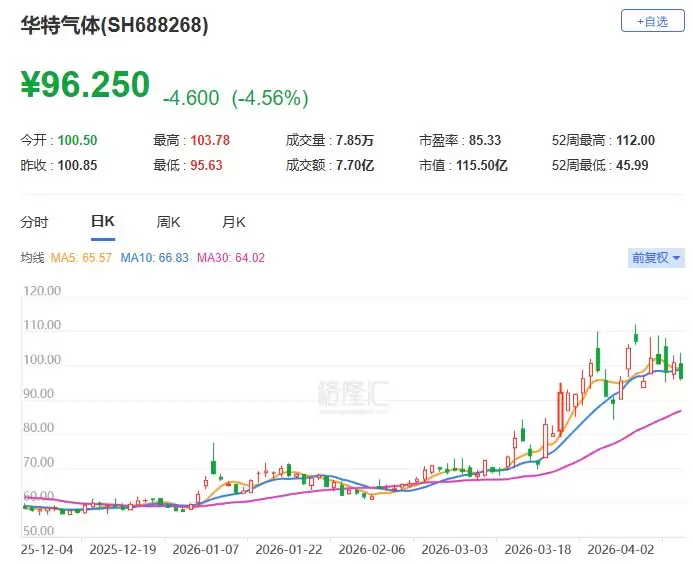
Task: Expand the 前复权 adjustment dropdown
Action: point(656,258)
